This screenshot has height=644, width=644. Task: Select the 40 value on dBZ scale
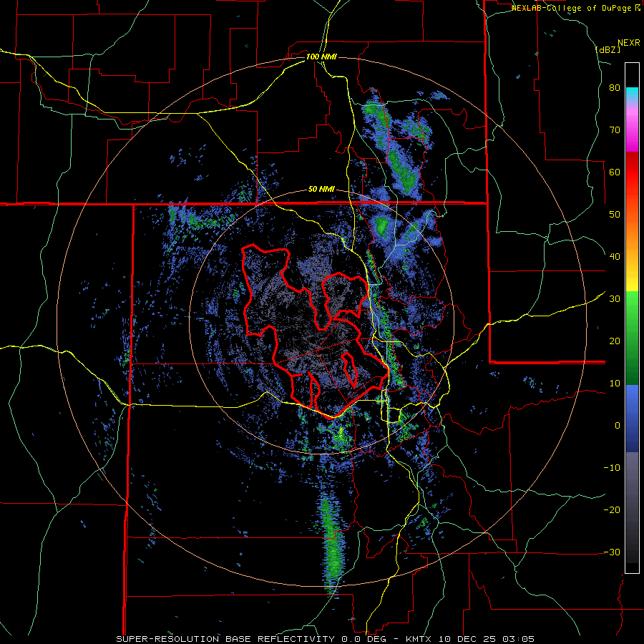coord(615,257)
